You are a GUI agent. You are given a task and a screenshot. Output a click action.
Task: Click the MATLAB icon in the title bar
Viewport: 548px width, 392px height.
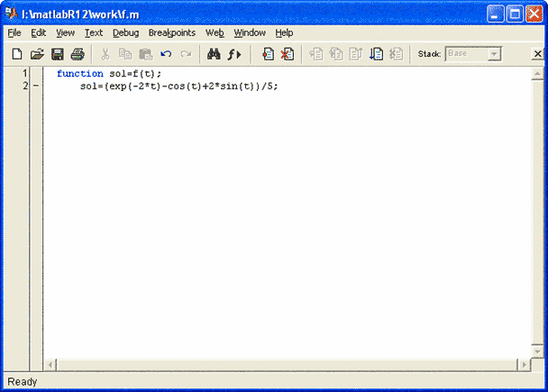(x=12, y=14)
